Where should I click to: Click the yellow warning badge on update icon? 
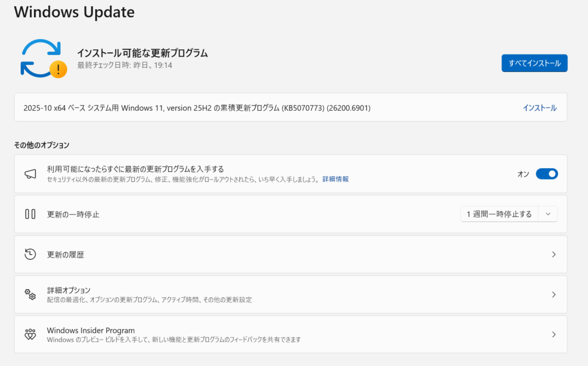(x=58, y=69)
